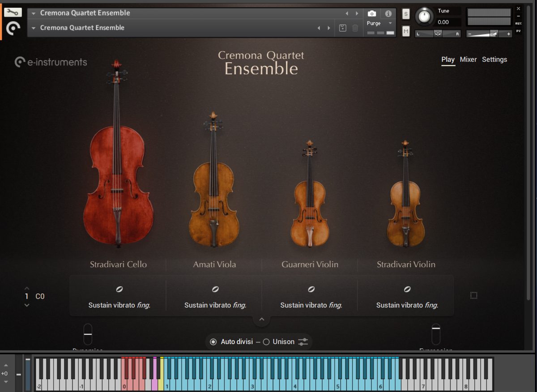Click the Stradivari Cello instrument image

coord(118,153)
